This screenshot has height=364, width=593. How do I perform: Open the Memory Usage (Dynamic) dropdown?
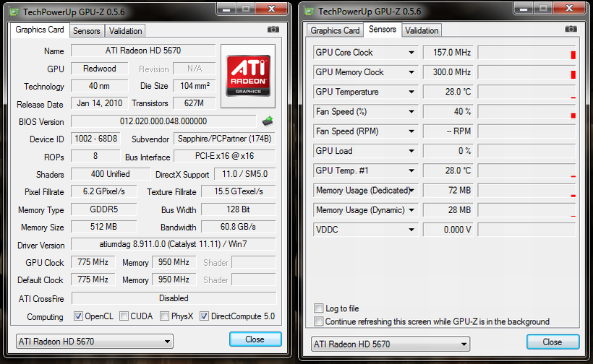point(411,210)
